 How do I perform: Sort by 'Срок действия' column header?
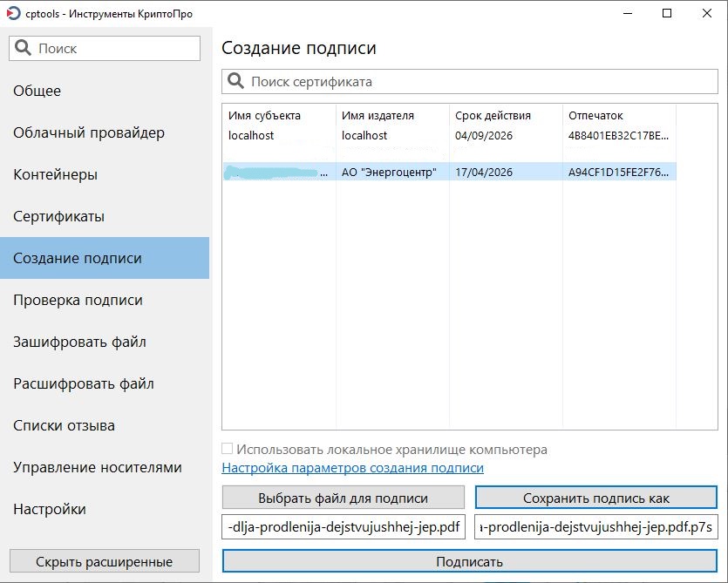click(x=492, y=115)
